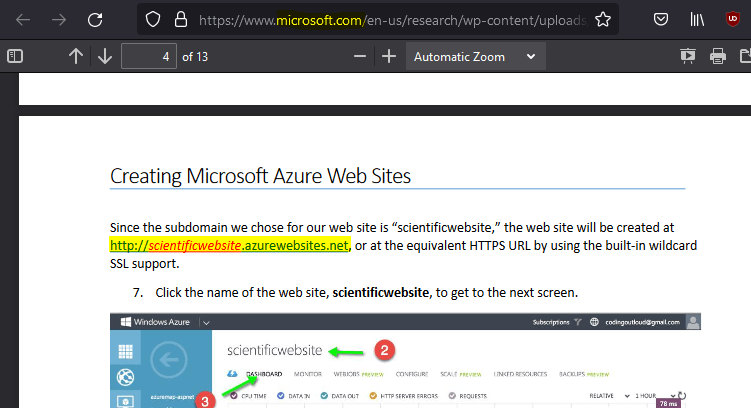
Task: Print the PDF document
Action: [x=717, y=57]
